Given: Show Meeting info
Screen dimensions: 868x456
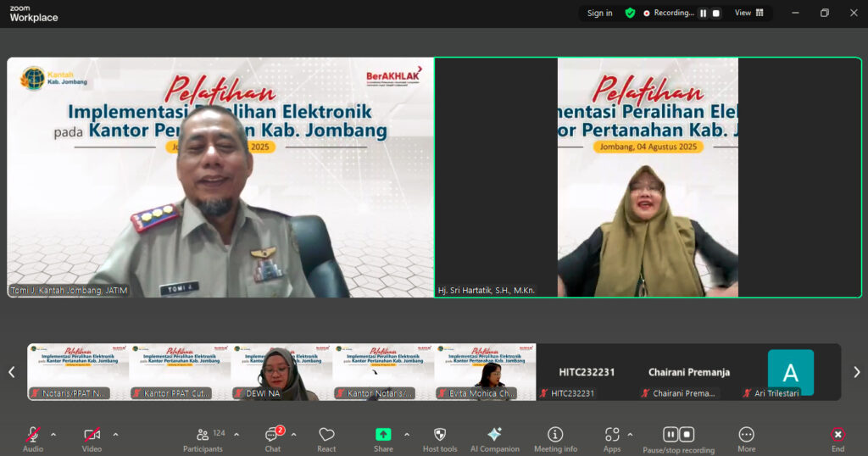Looking at the screenshot, I should (555, 439).
